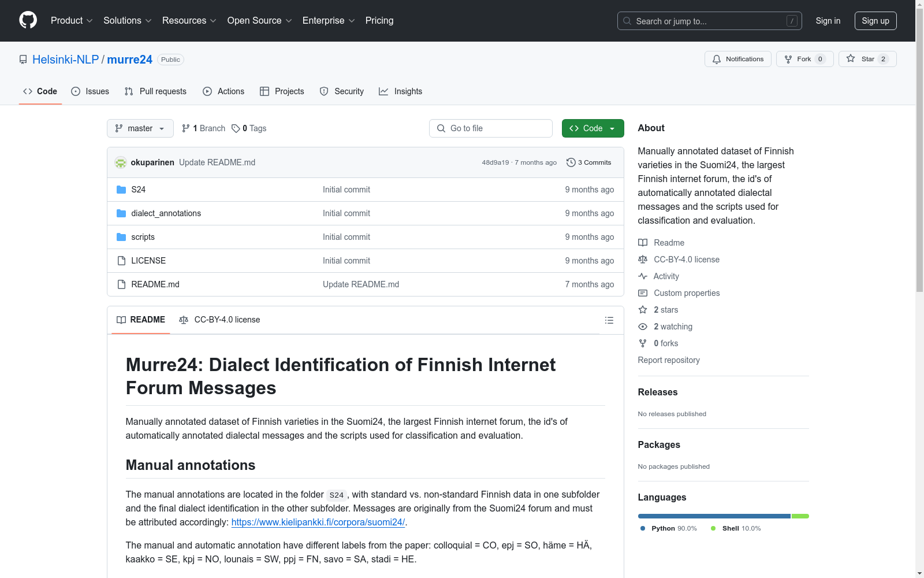The width and height of the screenshot is (924, 578).
Task: Click Sign in
Action: pyautogui.click(x=828, y=21)
